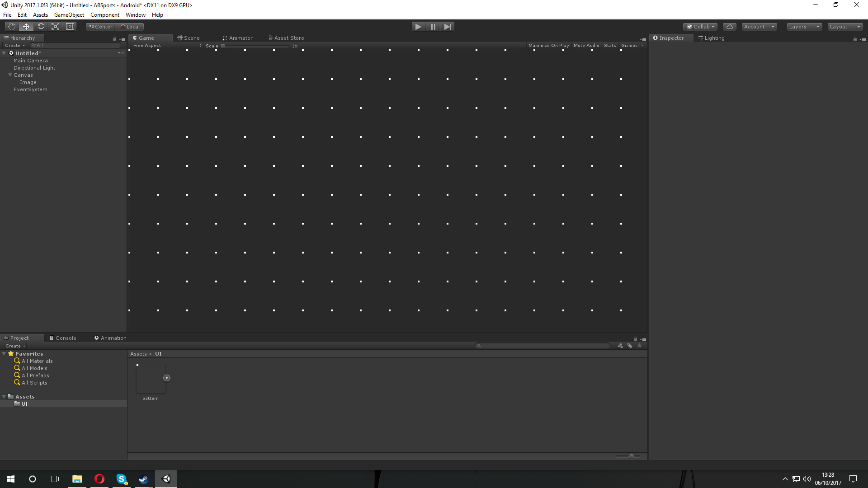Select the Rect Transform tool

tap(70, 27)
